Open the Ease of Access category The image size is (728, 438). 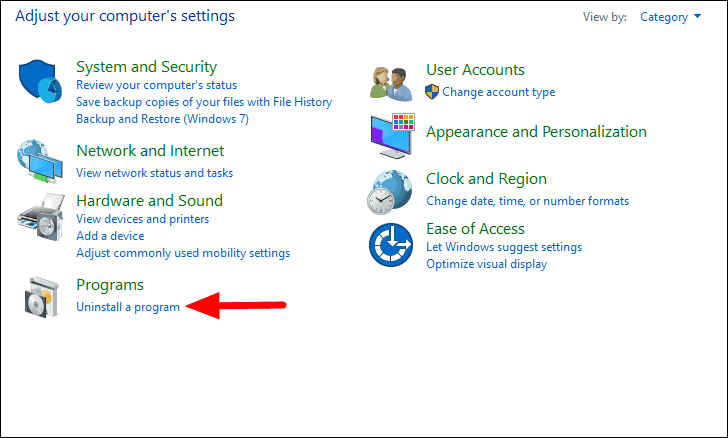(x=475, y=229)
